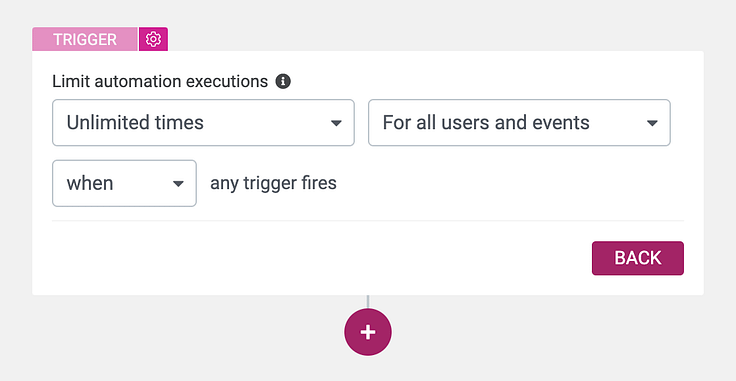Viewport: 736px width, 381px height.
Task: Click the caret arrow in Unlimited times
Action: (x=336, y=123)
